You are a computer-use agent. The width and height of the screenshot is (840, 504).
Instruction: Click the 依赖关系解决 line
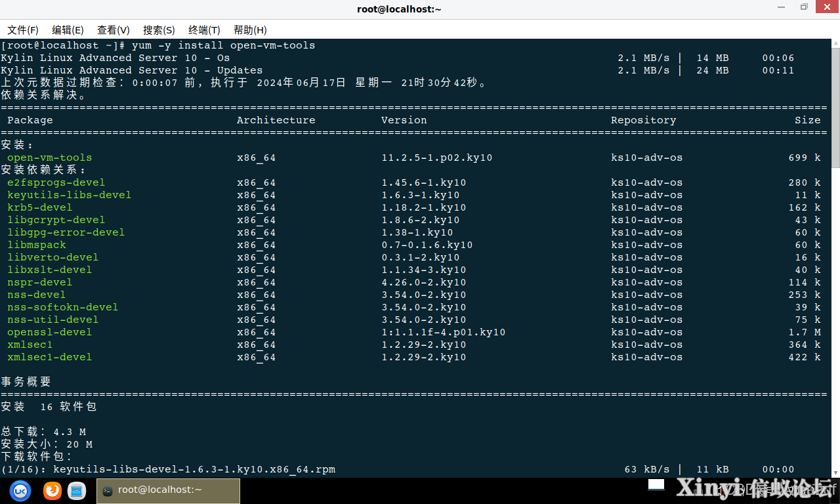(x=43, y=95)
